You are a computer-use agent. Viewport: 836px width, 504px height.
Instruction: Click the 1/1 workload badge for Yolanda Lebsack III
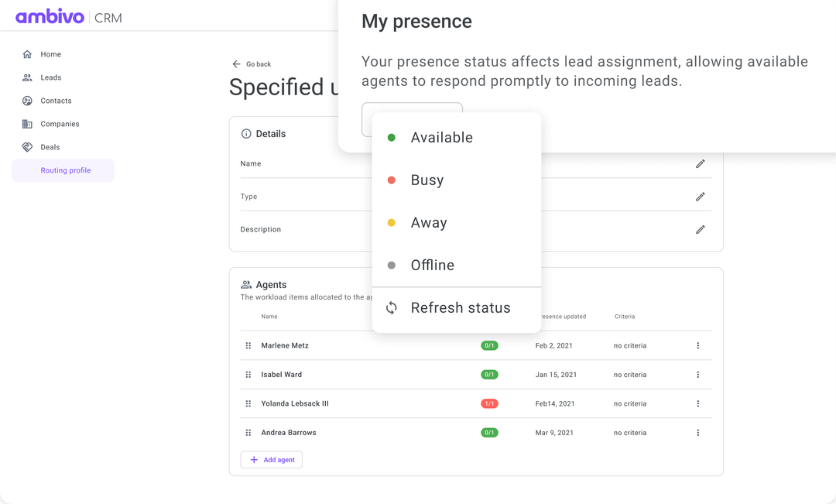pyautogui.click(x=489, y=403)
